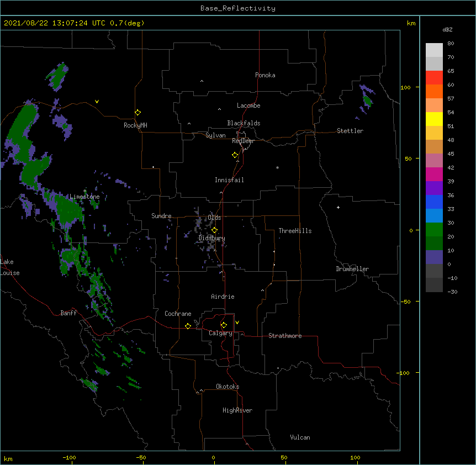Choose the slate-blue swatch between 10 and 0 dBZ
This screenshot has width=476, height=465.
pyautogui.click(x=434, y=257)
